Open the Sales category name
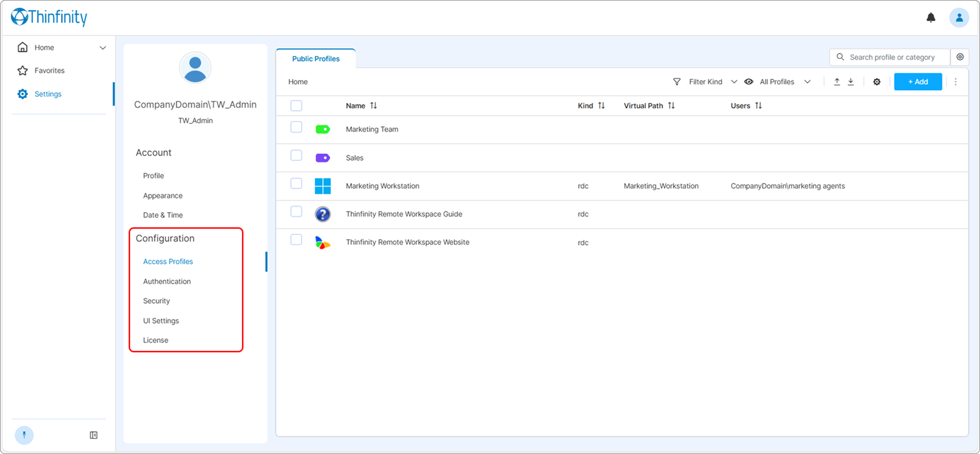The height and width of the screenshot is (454, 980). pos(355,158)
